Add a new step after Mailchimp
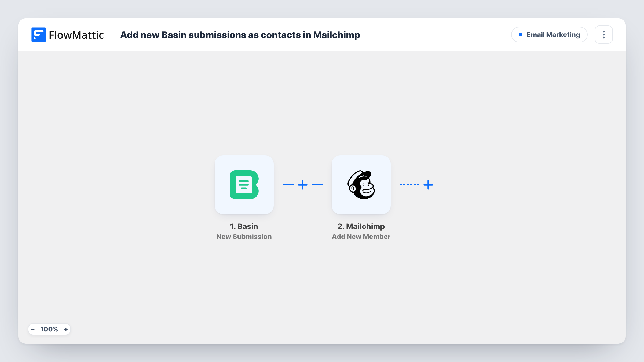Screen dimensions: 644x362 coord(428,185)
